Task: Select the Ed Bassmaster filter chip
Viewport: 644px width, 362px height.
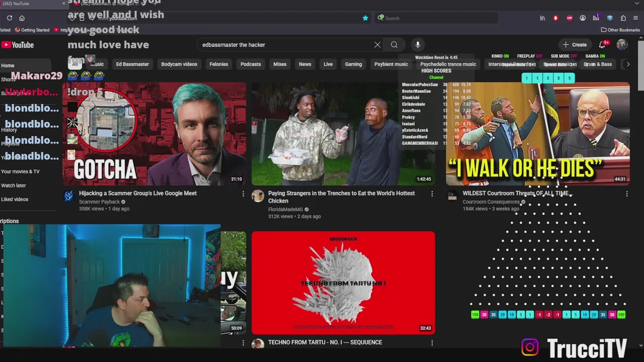Action: 132,64
